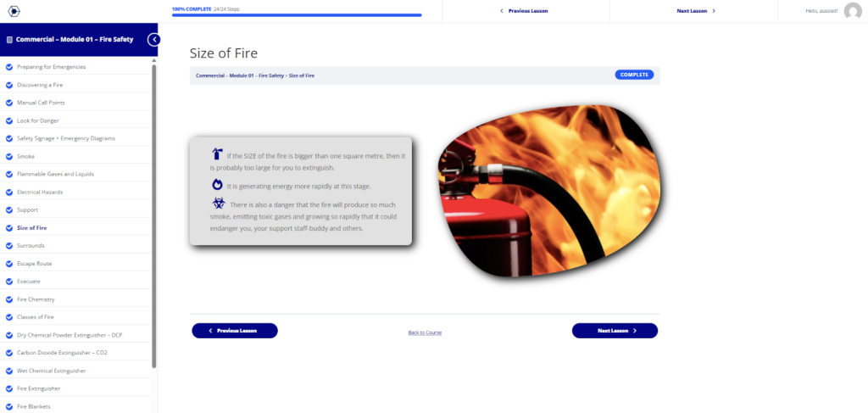Click the bottom Previous Lesson button

tap(235, 331)
